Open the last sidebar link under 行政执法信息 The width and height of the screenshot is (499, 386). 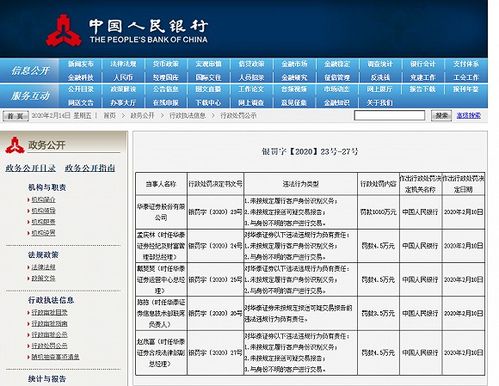coord(55,357)
